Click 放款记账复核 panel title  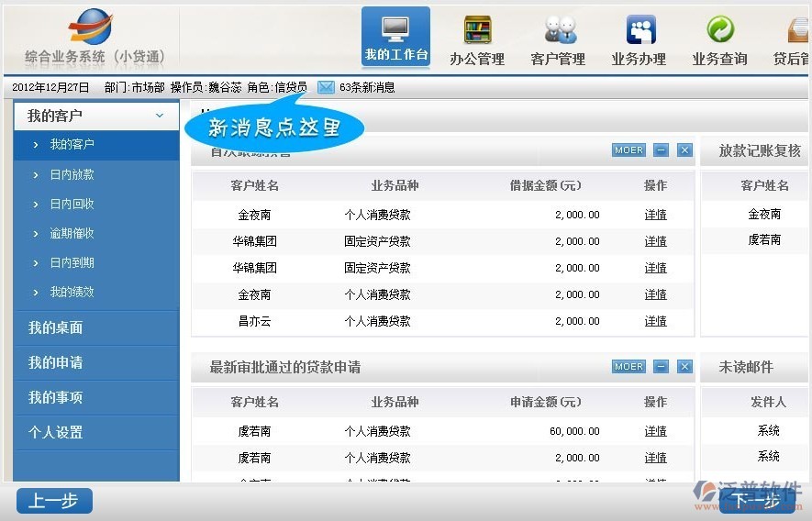[x=760, y=150]
